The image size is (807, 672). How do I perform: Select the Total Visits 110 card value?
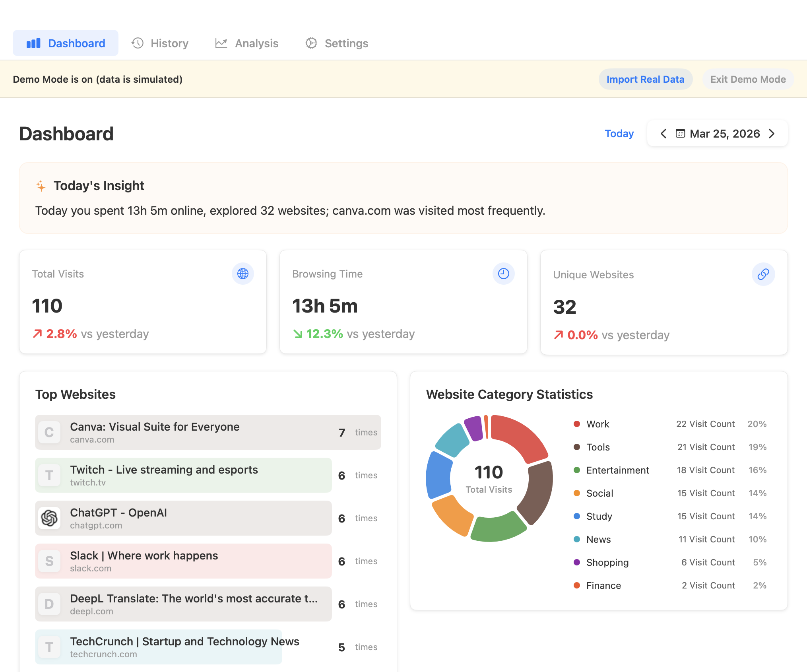pos(47,306)
